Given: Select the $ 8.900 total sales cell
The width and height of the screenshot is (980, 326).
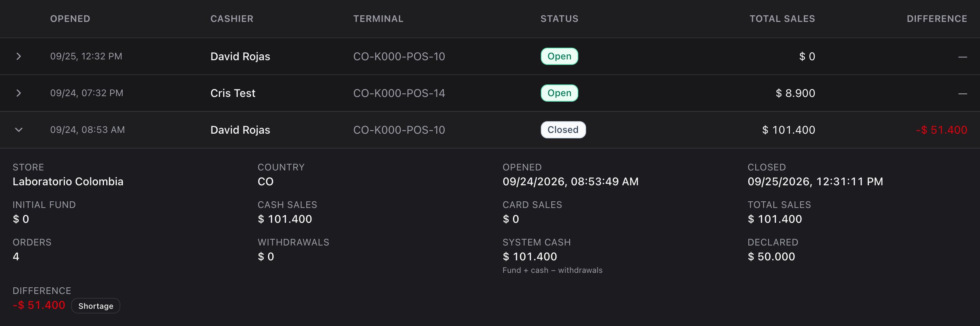Looking at the screenshot, I should (795, 93).
